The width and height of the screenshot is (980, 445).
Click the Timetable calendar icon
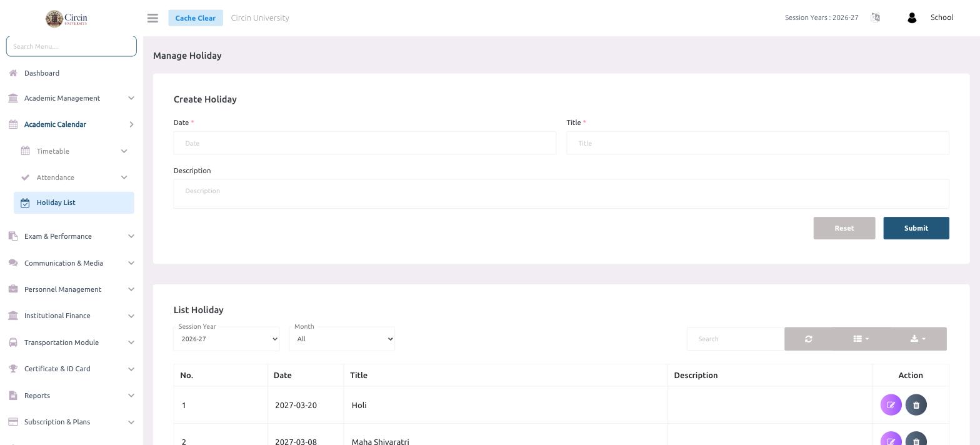tap(25, 151)
